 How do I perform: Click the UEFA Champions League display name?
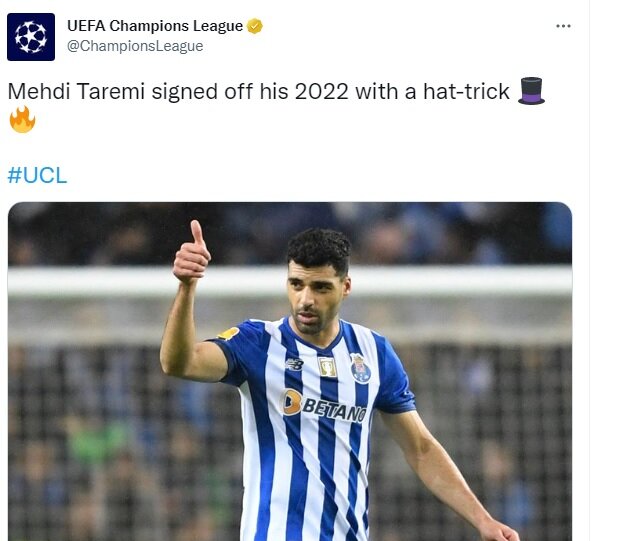click(155, 26)
